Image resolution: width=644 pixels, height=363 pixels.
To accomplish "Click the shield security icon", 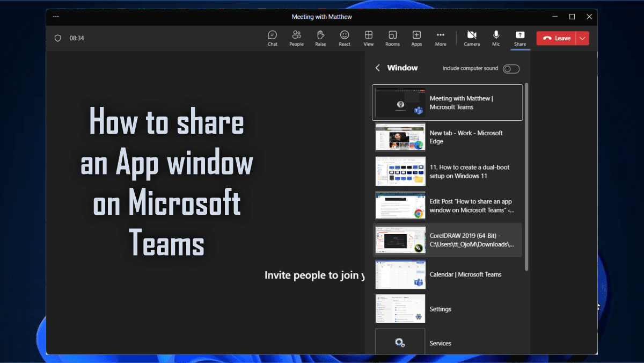I will coord(58,38).
